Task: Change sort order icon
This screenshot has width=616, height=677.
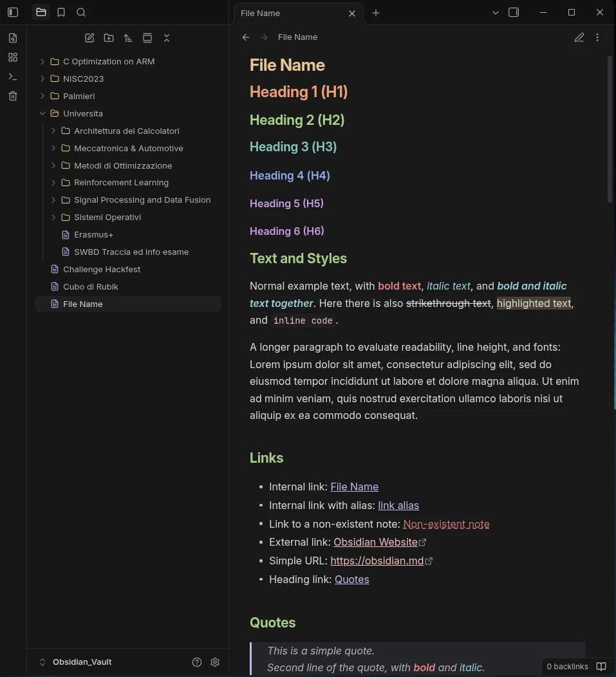Action: [128, 38]
